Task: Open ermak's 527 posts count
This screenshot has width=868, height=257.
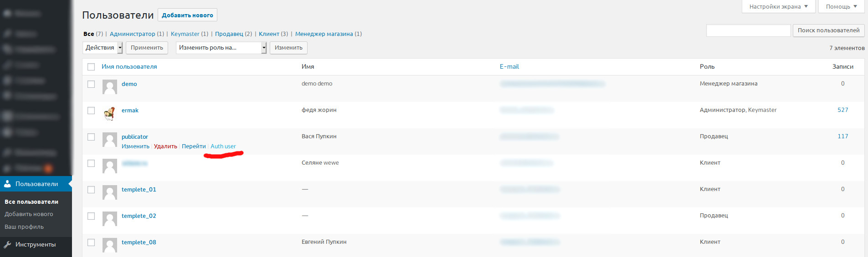Action: 843,110
